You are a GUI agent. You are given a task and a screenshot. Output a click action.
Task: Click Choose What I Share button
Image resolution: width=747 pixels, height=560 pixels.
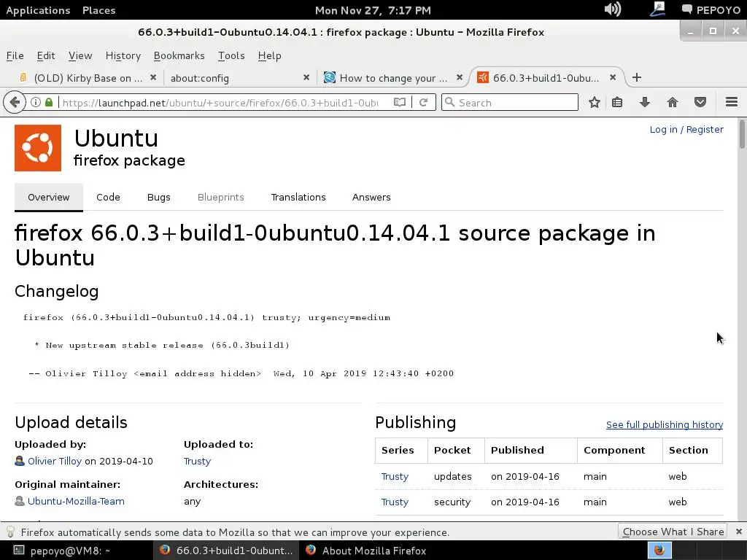[673, 532]
